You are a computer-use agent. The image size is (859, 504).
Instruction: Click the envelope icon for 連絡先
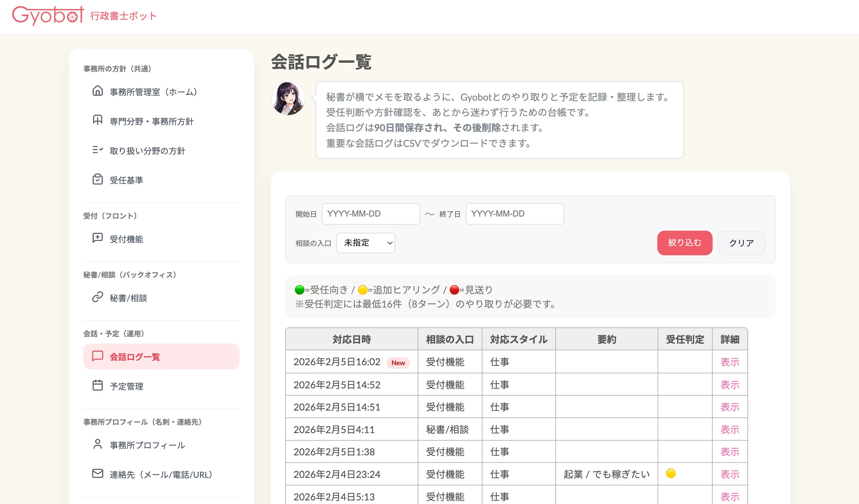97,474
